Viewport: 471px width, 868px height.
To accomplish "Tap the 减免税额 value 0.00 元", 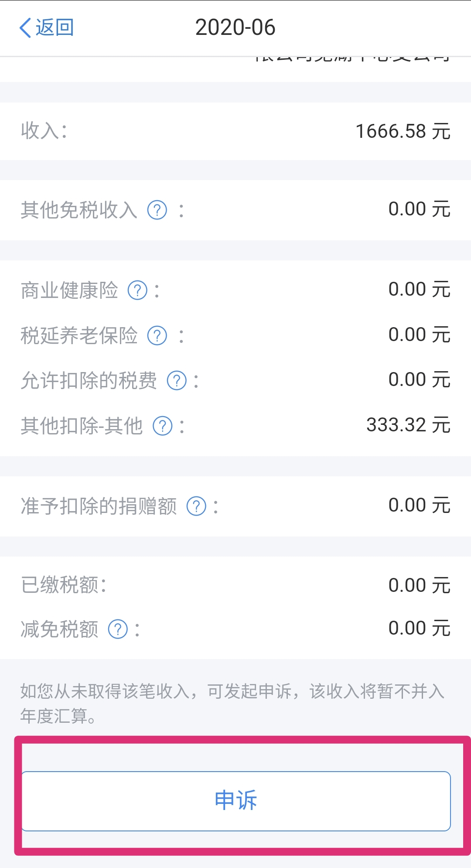I will pyautogui.click(x=419, y=629).
